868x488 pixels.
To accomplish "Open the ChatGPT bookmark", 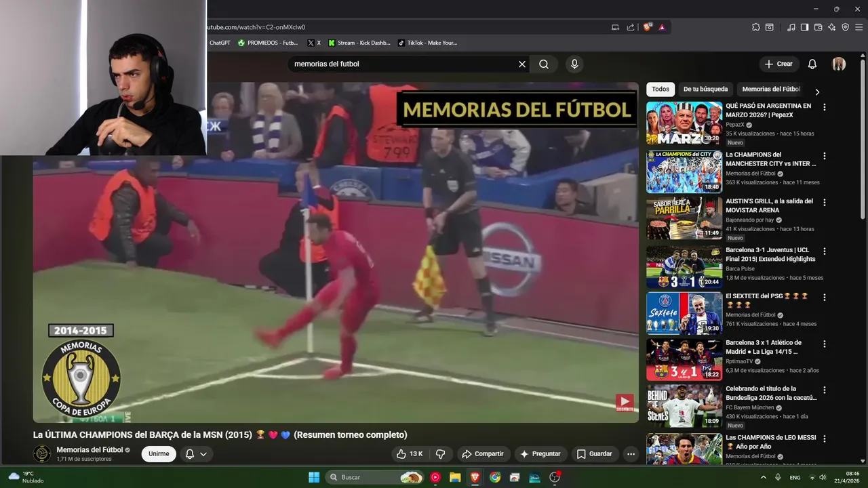I will point(220,43).
